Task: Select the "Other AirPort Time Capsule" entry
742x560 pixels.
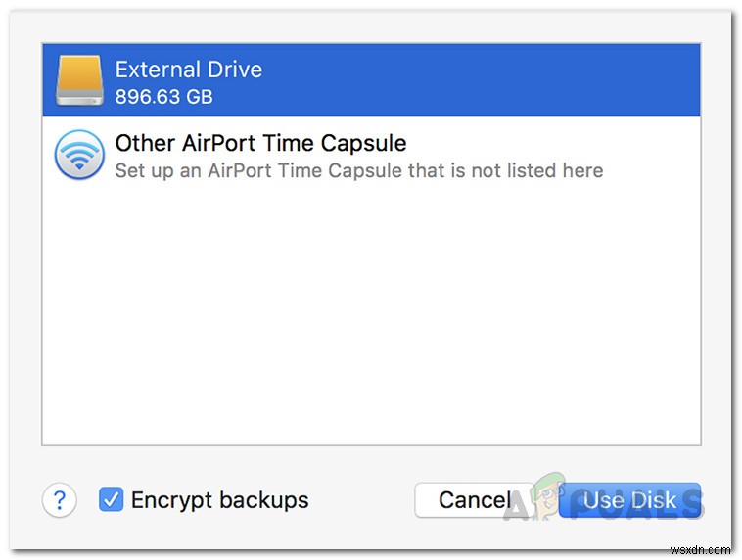Action: click(260, 143)
